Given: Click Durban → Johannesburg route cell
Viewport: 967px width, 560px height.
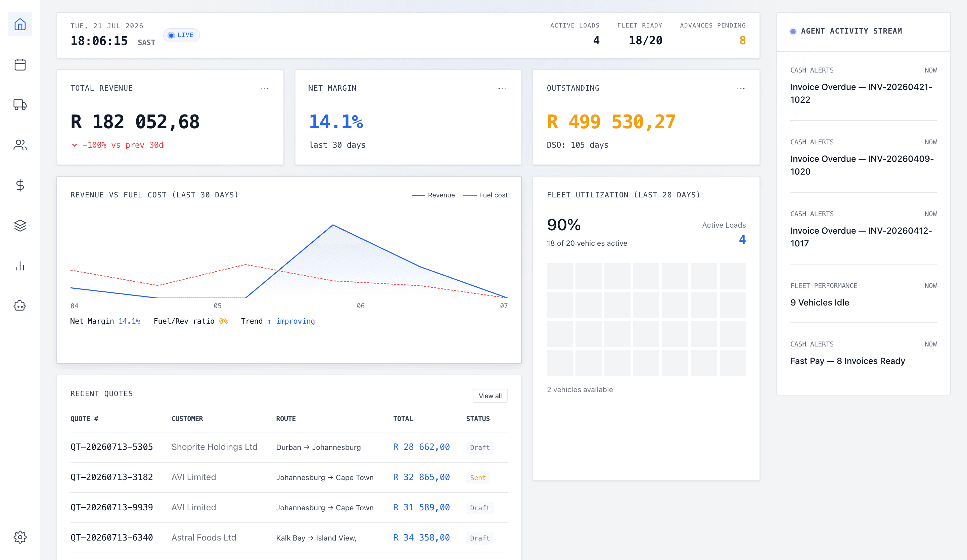Looking at the screenshot, I should tap(319, 447).
